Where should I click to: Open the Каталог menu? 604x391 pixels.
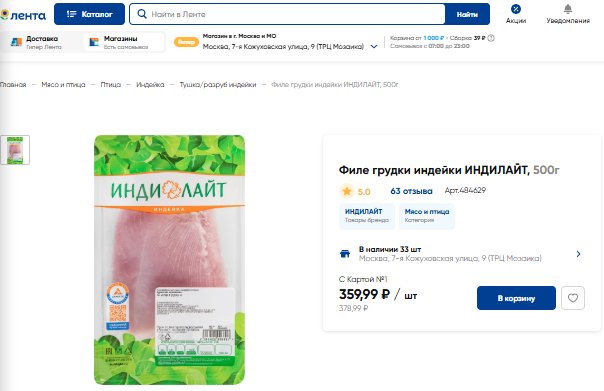click(89, 14)
